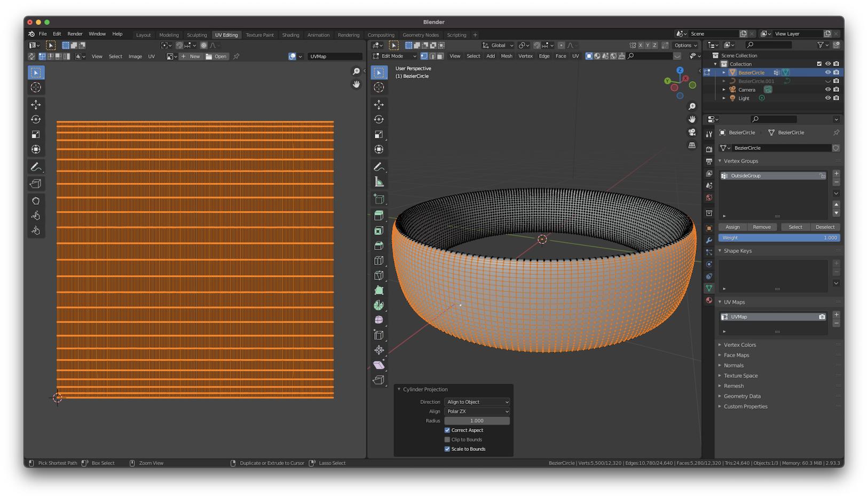Image resolution: width=868 pixels, height=499 pixels.
Task: Disable Light in renders camera icon
Action: click(x=836, y=98)
